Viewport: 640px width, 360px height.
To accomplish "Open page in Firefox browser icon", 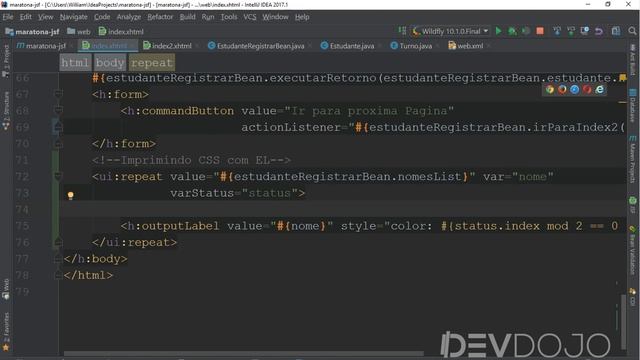I will [x=562, y=89].
